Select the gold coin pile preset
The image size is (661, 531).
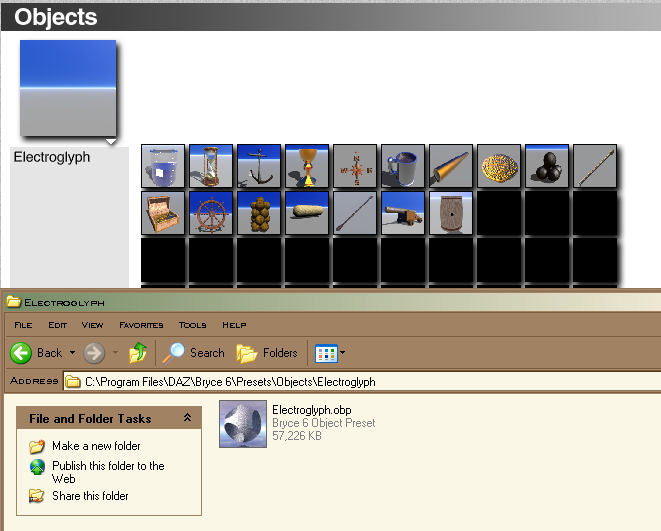click(499, 166)
